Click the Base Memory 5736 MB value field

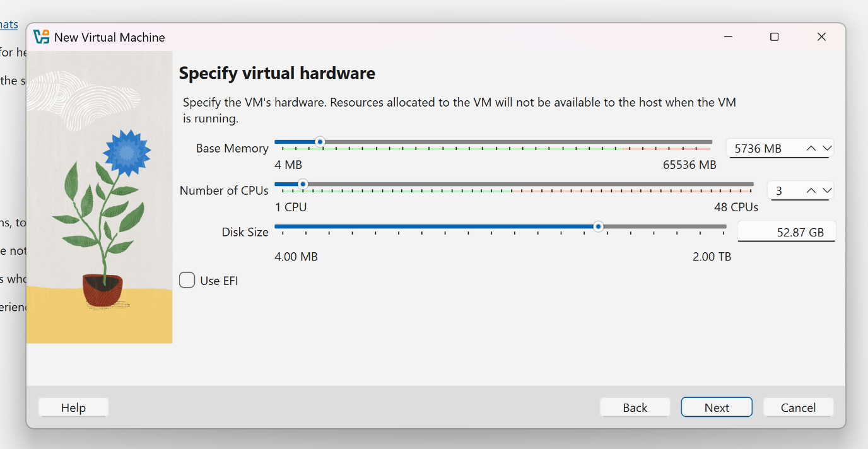tap(763, 149)
